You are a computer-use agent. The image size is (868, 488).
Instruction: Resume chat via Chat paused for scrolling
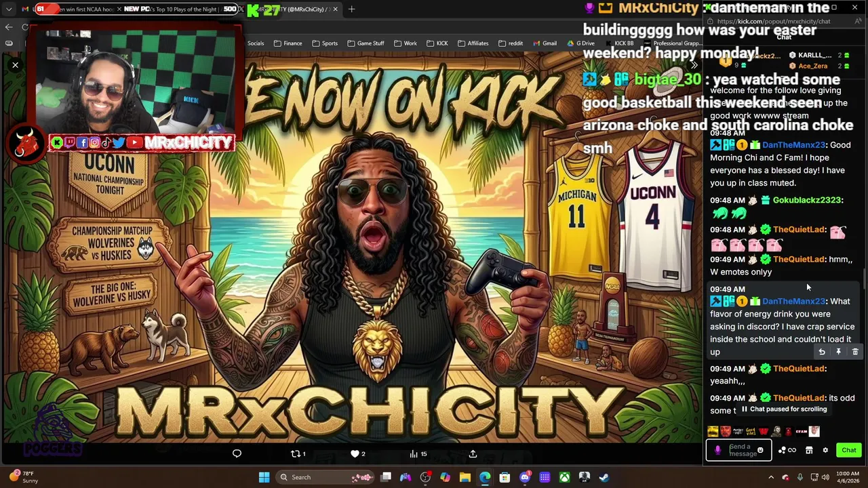coord(784,409)
